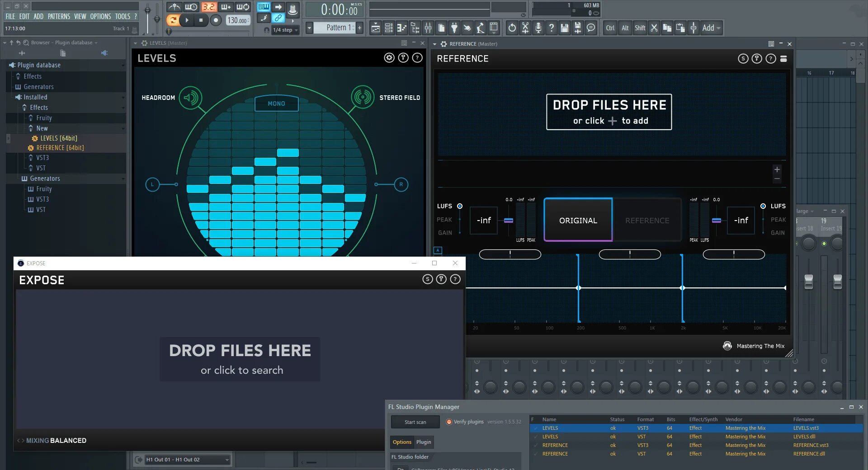Open the EDIT menu
The width and height of the screenshot is (868, 470).
tap(24, 16)
